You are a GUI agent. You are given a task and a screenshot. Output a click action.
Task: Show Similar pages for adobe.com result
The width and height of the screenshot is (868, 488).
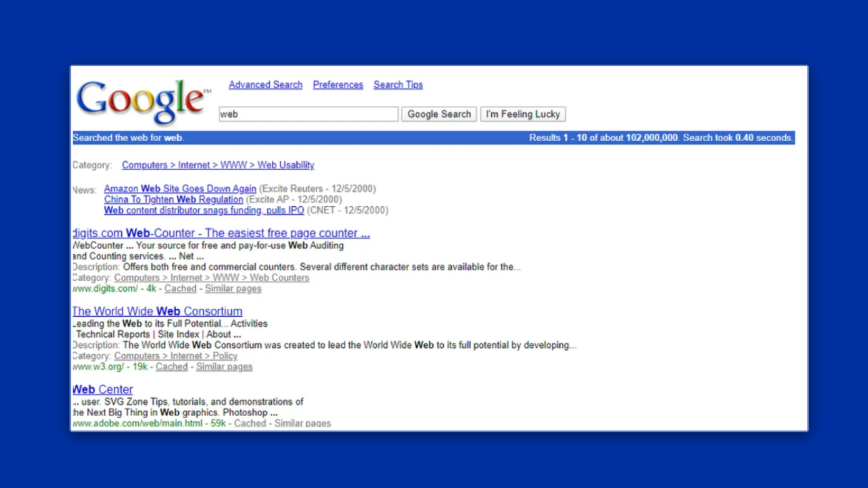(302, 423)
